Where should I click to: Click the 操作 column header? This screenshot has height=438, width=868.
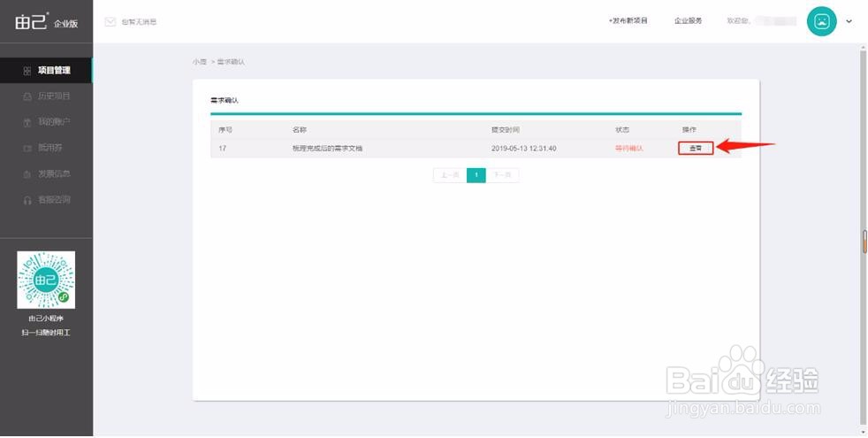tap(689, 130)
